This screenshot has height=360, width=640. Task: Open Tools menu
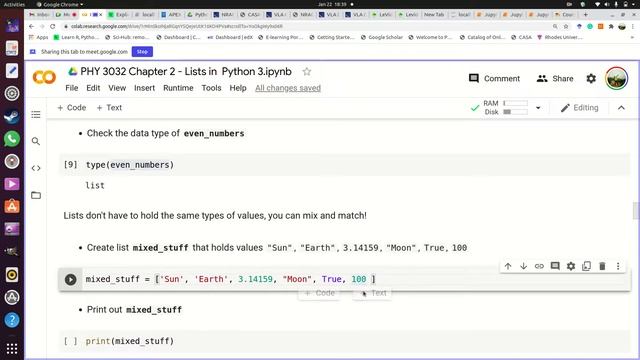pyautogui.click(x=211, y=88)
